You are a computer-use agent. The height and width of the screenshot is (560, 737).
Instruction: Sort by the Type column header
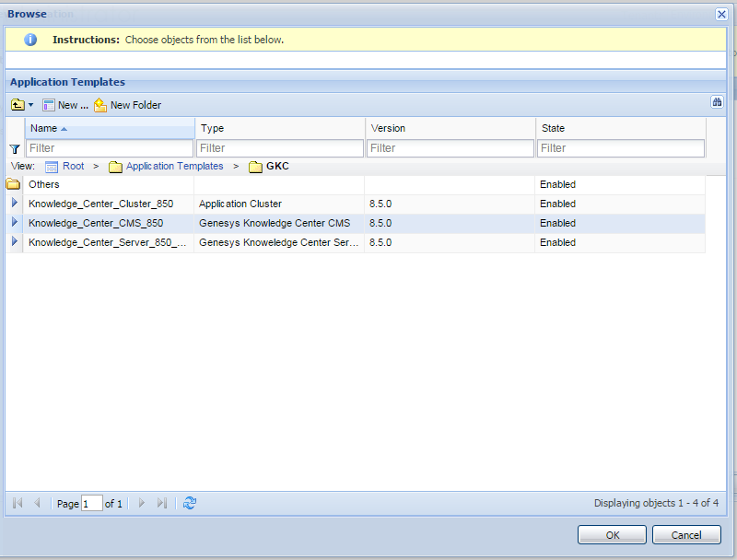(x=280, y=128)
